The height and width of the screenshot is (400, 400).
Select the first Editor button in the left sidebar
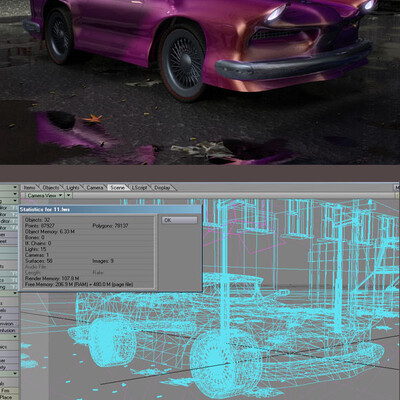tap(9, 208)
